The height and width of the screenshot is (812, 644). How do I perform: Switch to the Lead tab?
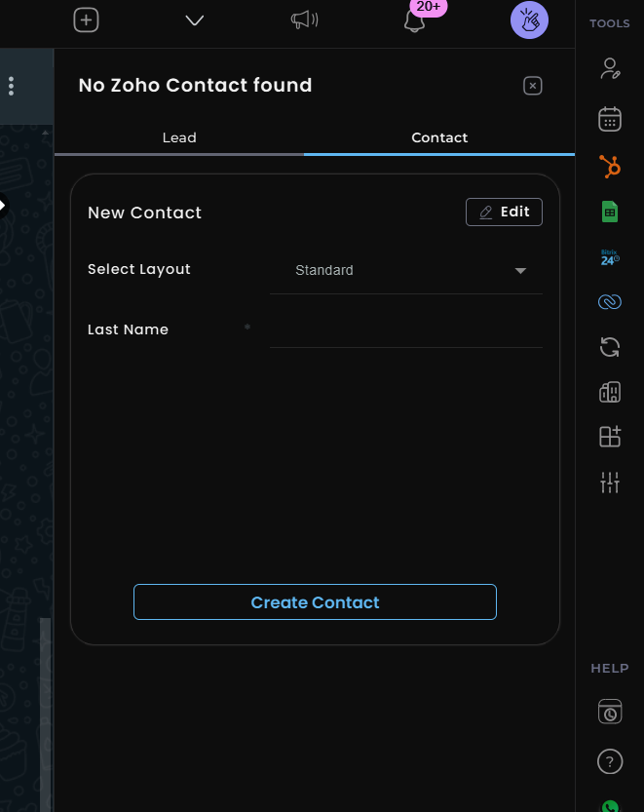pyautogui.click(x=179, y=137)
